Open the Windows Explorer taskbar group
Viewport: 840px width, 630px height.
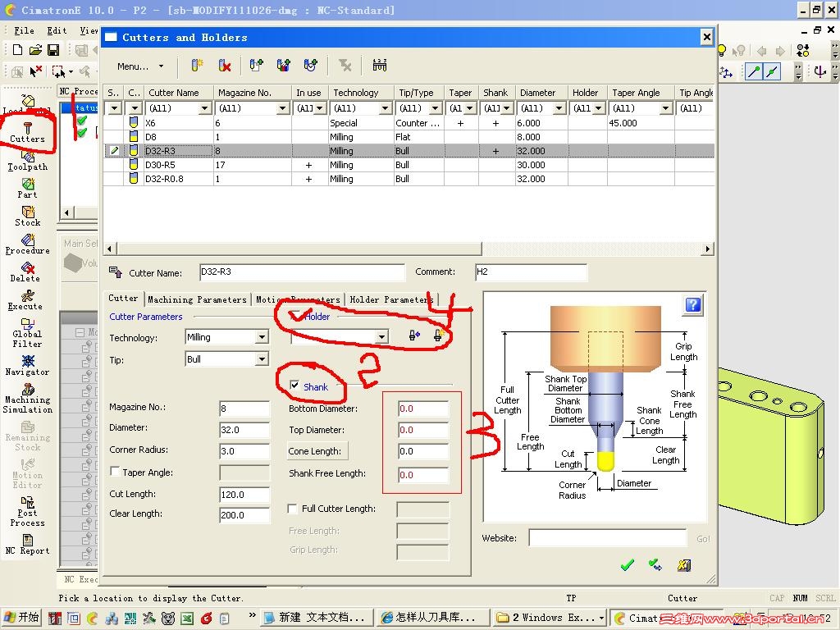[x=549, y=617]
